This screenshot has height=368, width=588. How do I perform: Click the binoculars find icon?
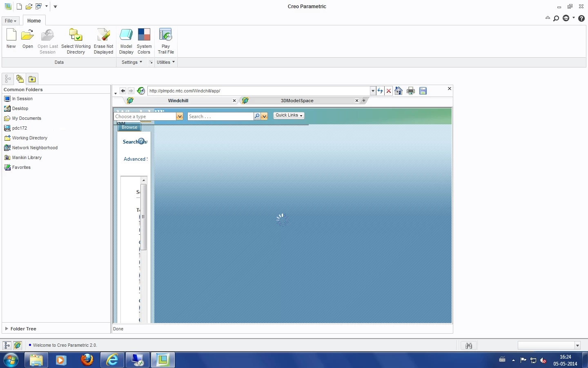tap(469, 346)
